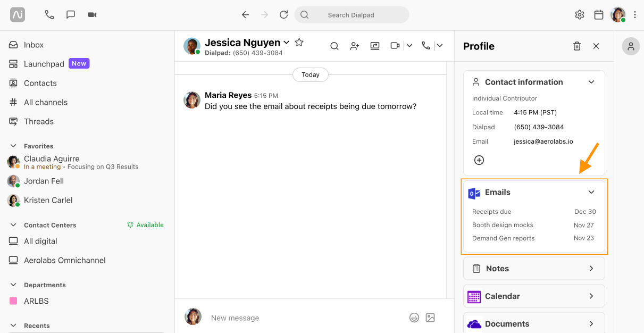Click the Search Dialpad field
This screenshot has height=333, width=644.
(x=352, y=15)
